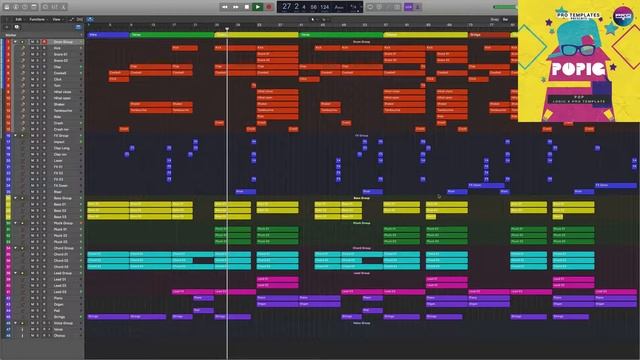Select the first Riser region on the timeline
Viewport: 640px width, 360px height.
pos(246,191)
